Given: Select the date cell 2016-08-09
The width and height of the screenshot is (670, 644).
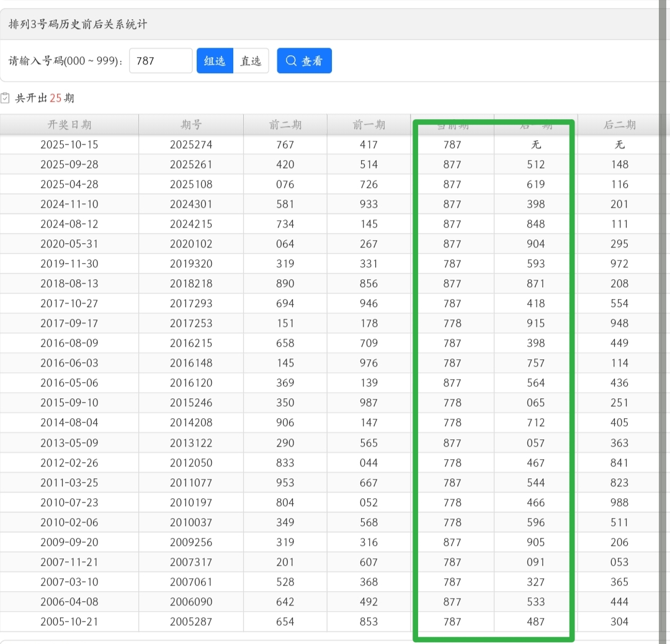Looking at the screenshot, I should (69, 343).
